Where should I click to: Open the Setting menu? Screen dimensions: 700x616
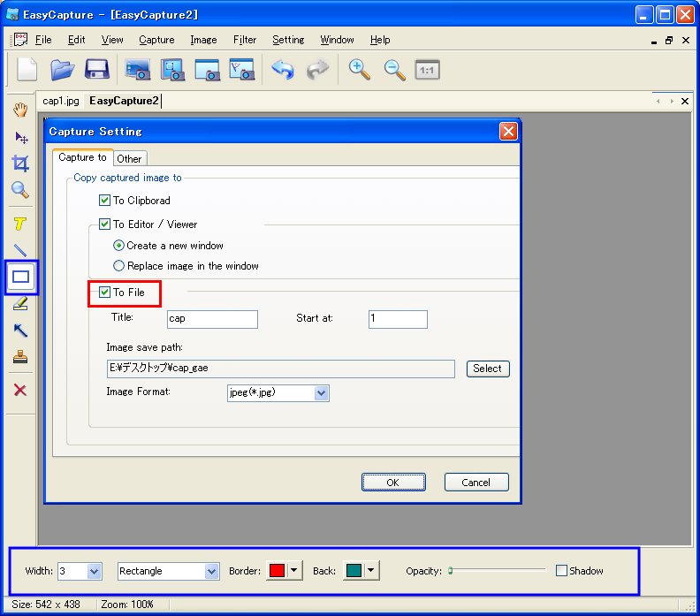tap(288, 40)
